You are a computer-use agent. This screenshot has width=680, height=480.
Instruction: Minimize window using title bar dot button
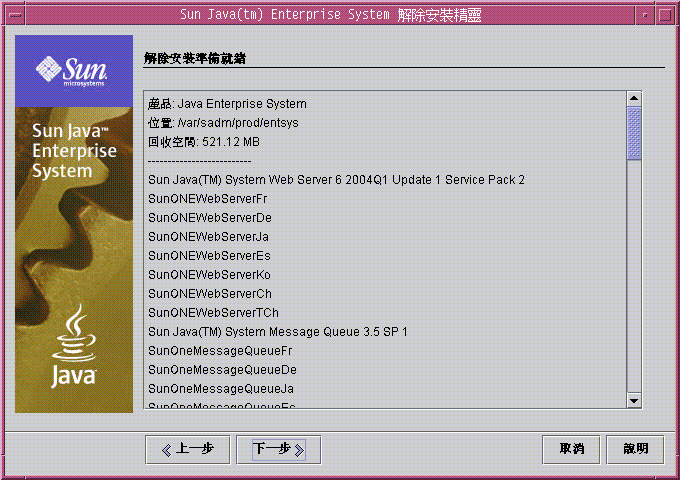click(x=645, y=15)
